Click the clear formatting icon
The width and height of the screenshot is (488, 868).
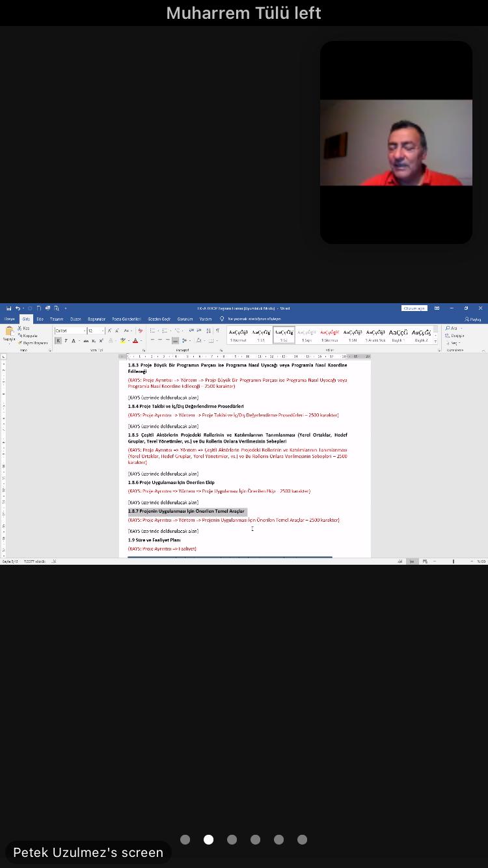point(141,331)
